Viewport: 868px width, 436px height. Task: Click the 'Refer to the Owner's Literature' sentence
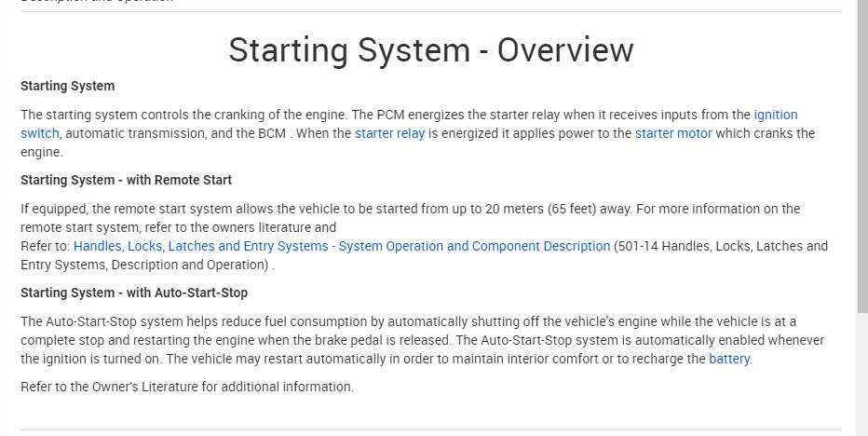pyautogui.click(x=187, y=387)
